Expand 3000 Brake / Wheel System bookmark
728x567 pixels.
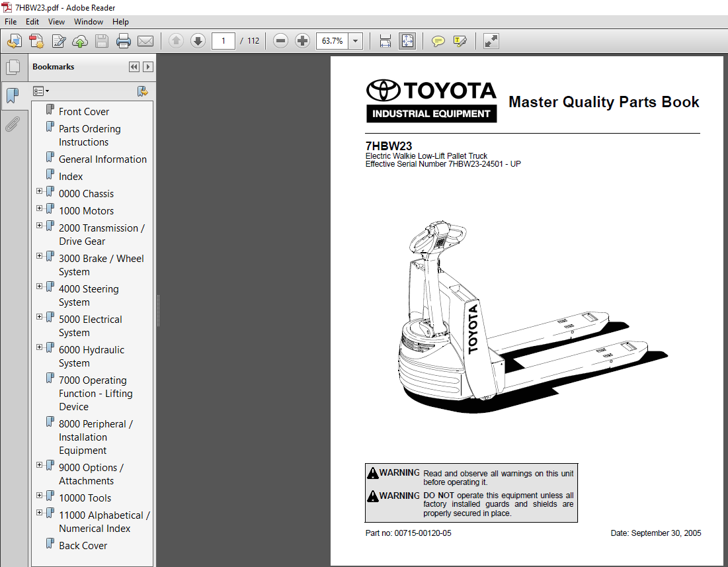[40, 256]
